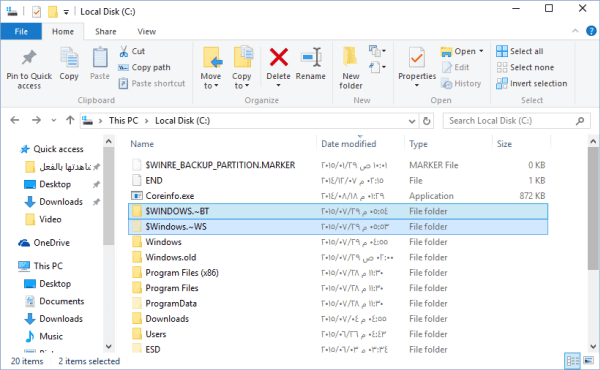Select the $WINRE_BACKUP_PARTITION.MARKER file
This screenshot has height=370, width=600.
pos(338,165)
